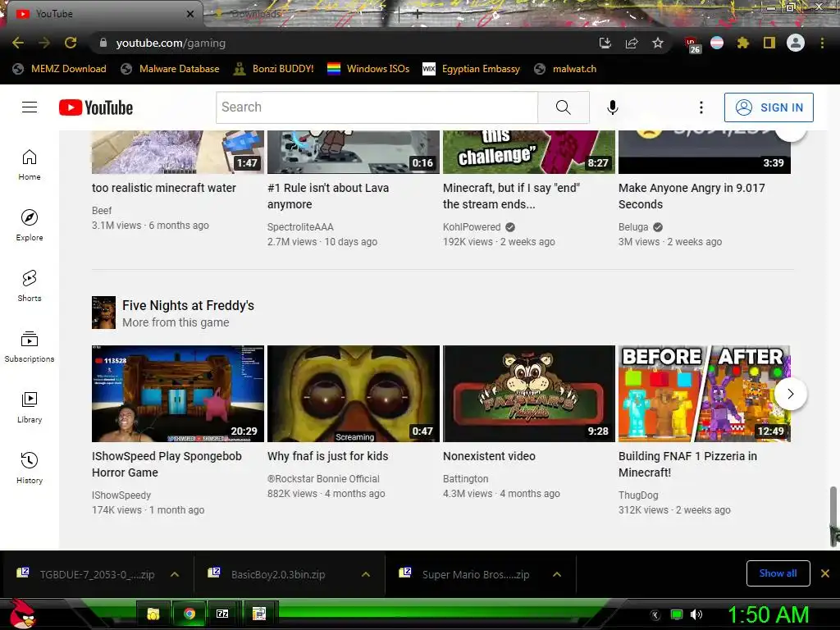Click Show all downloads button

pos(778,573)
